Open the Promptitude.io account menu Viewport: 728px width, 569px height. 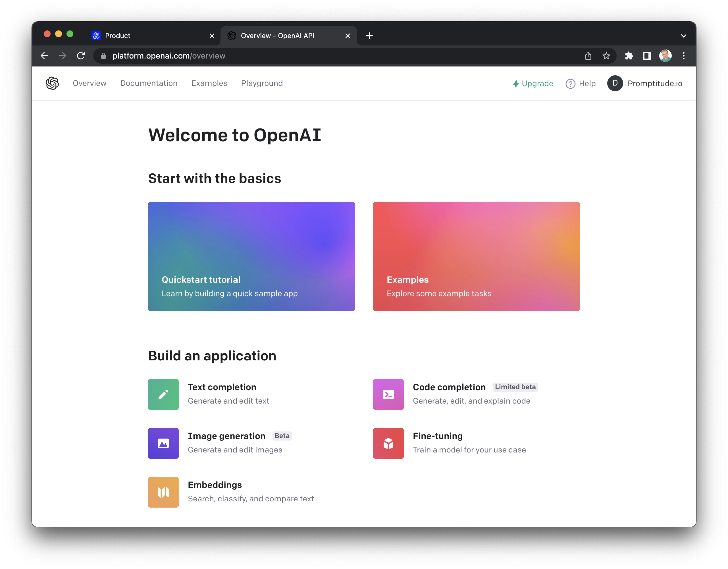pyautogui.click(x=645, y=83)
